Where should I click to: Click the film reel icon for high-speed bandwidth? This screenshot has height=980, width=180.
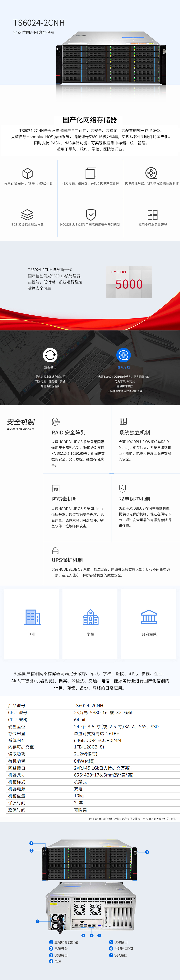point(151,173)
